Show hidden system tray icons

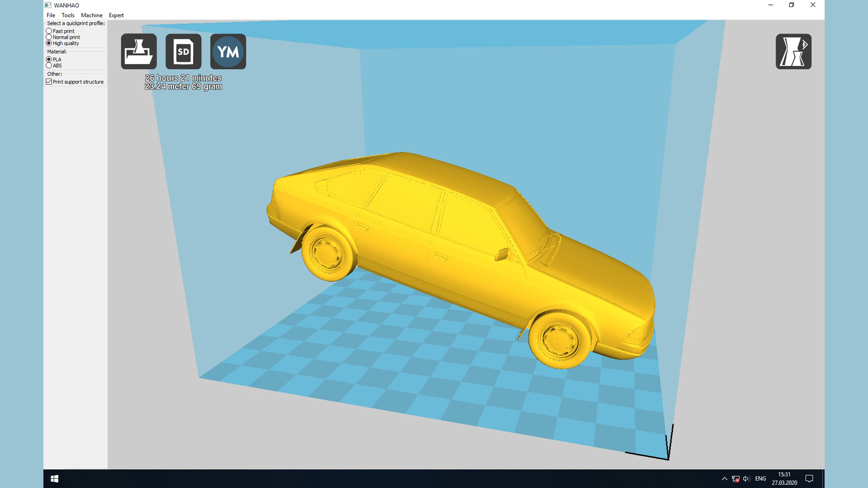pos(724,479)
